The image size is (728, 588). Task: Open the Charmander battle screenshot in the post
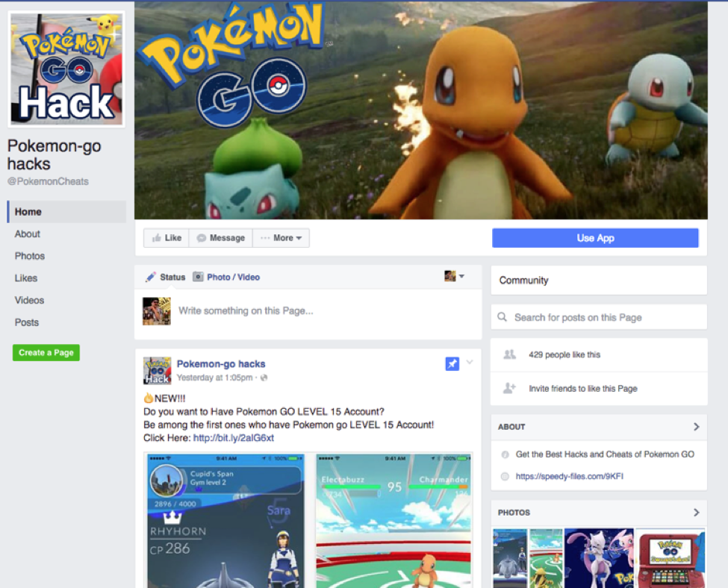tap(393, 521)
